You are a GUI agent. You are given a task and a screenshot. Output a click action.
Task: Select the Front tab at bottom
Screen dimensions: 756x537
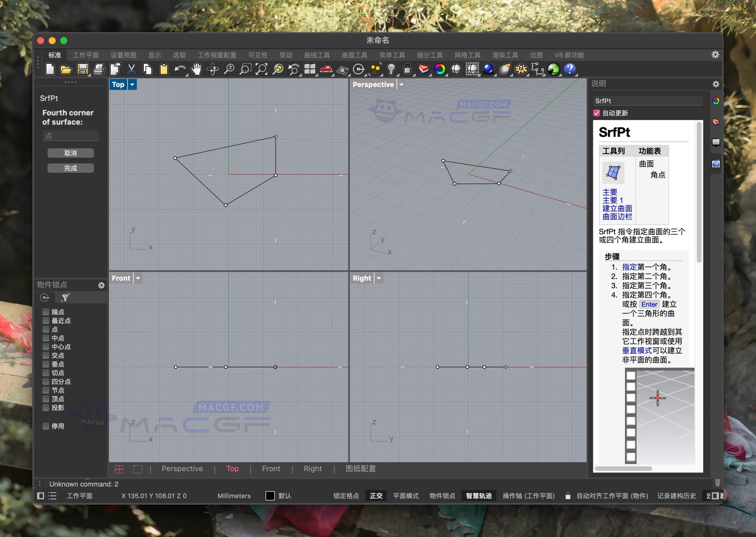point(271,468)
